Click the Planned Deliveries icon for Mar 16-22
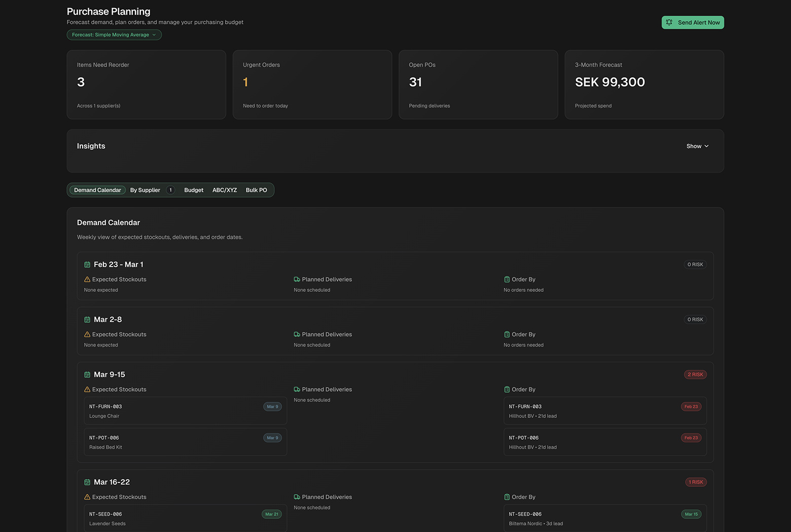This screenshot has height=532, width=791. [x=297, y=497]
